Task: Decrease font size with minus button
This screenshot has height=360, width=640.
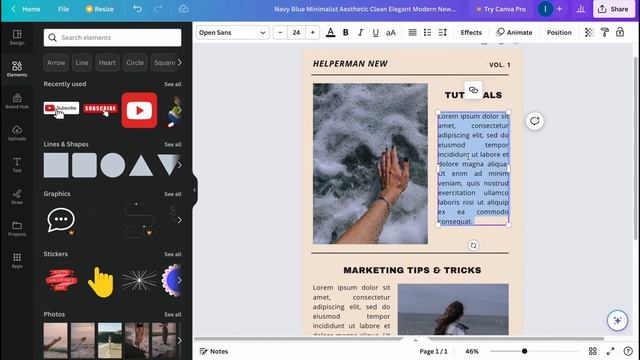Action: coord(280,32)
